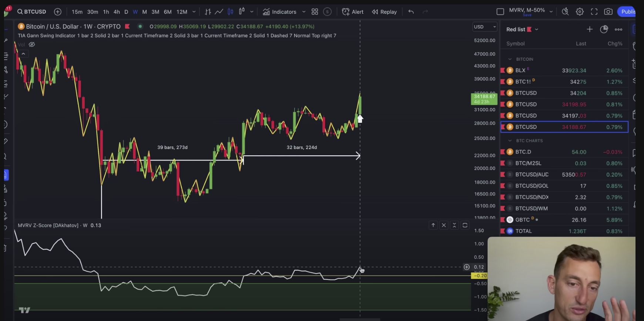This screenshot has width=644, height=321.
Task: Select the BTCUSD/NDX watchlist row
Action: point(564,197)
